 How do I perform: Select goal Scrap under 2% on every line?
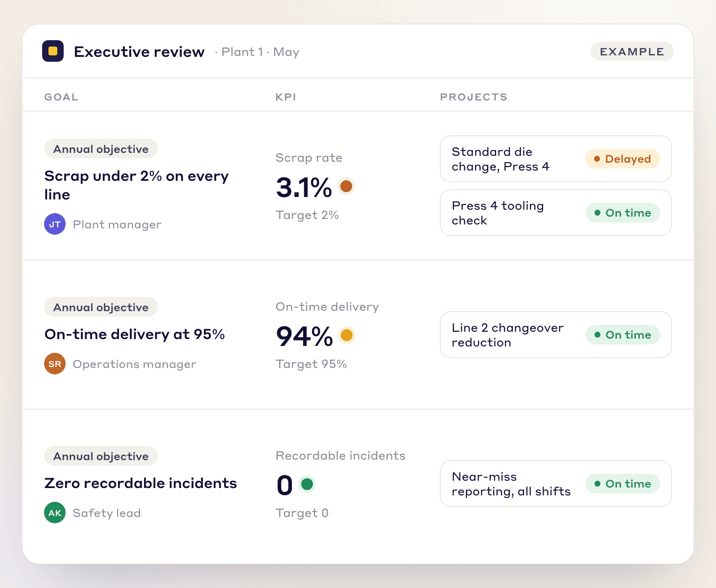pos(137,185)
